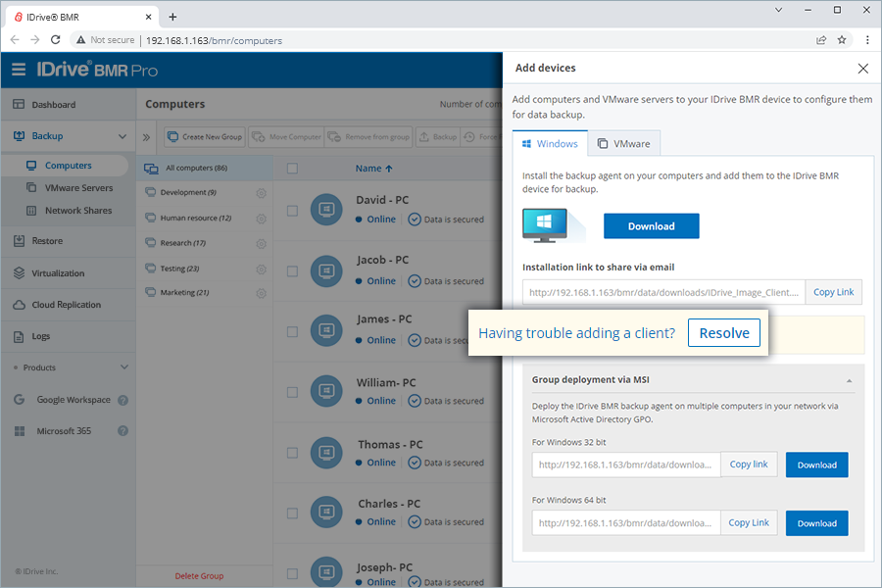The height and width of the screenshot is (588, 882).
Task: Select Computers in the sidebar
Action: click(x=68, y=166)
